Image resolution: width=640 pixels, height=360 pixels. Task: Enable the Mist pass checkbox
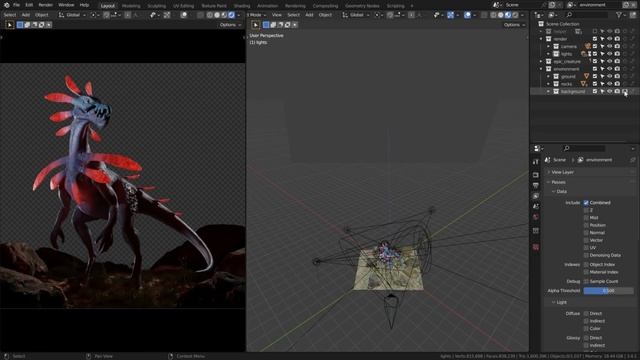[586, 218]
